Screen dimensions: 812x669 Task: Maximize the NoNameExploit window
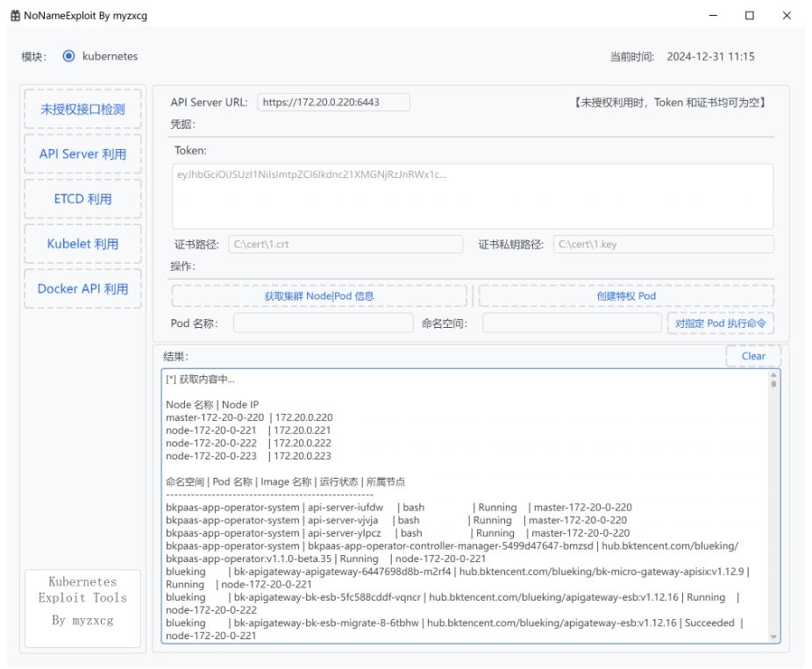coord(750,16)
